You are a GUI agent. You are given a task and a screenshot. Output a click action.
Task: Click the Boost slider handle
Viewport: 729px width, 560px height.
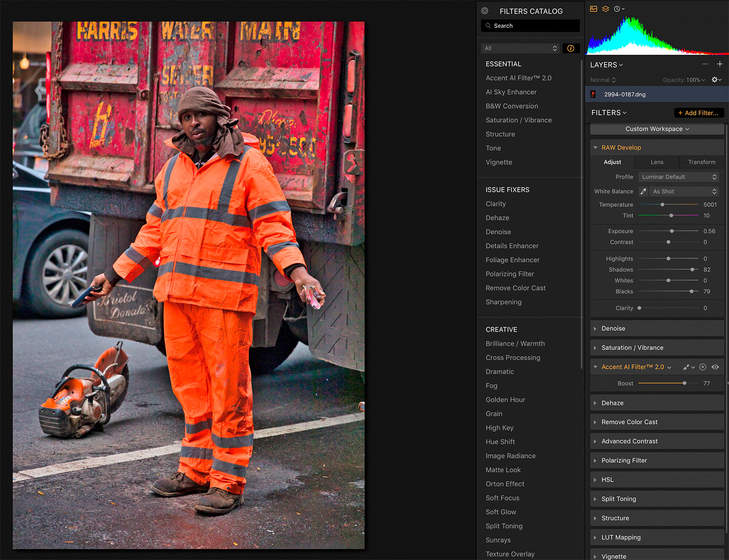[x=684, y=383]
